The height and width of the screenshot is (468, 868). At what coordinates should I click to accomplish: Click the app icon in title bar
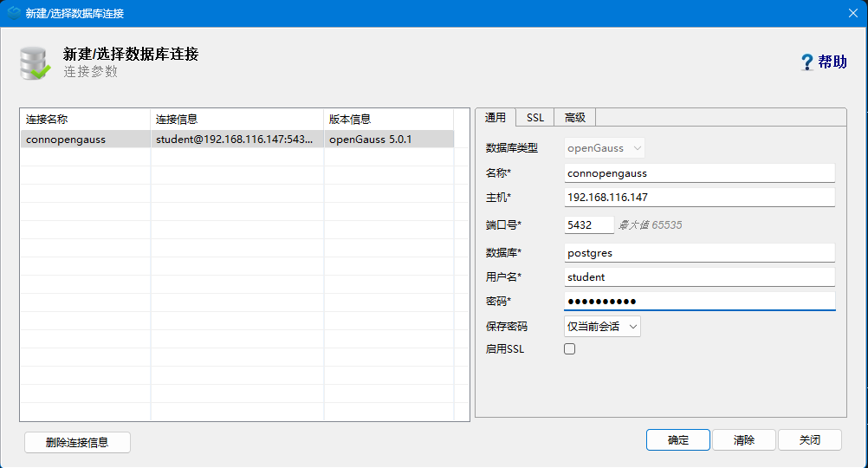coord(14,13)
